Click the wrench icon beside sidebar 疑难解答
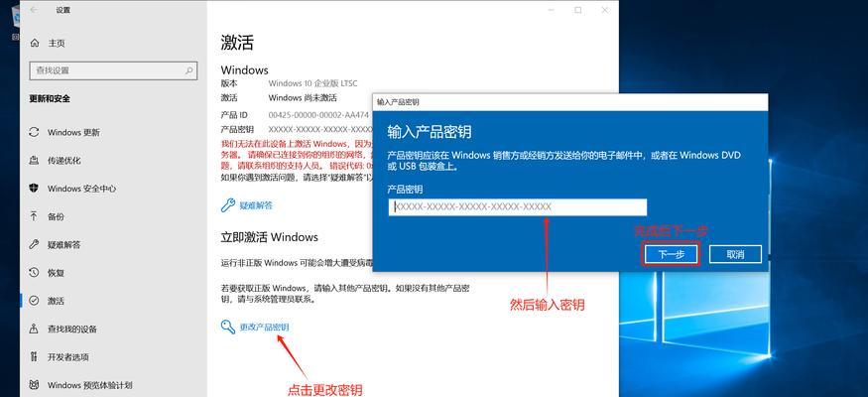This screenshot has width=868, height=397. point(34,244)
